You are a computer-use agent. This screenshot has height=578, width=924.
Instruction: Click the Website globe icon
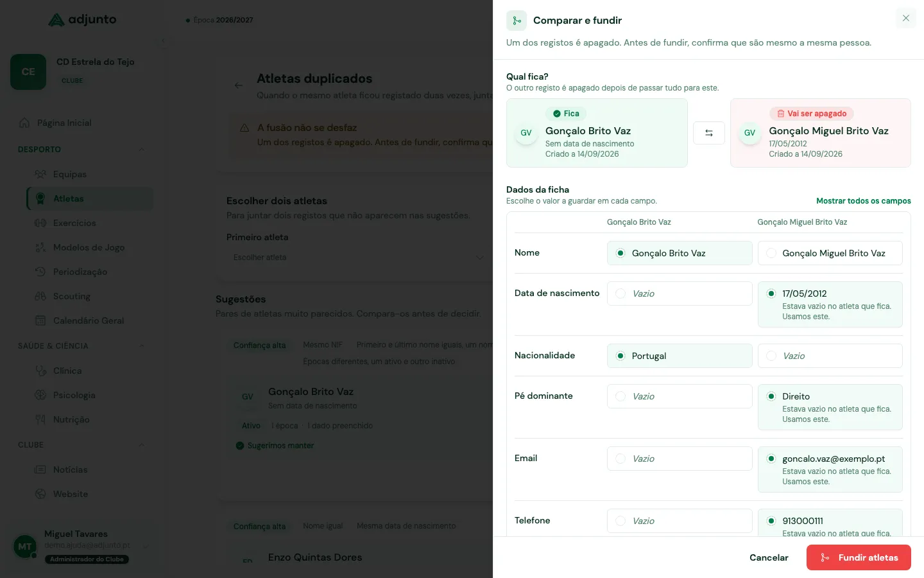[40, 494]
